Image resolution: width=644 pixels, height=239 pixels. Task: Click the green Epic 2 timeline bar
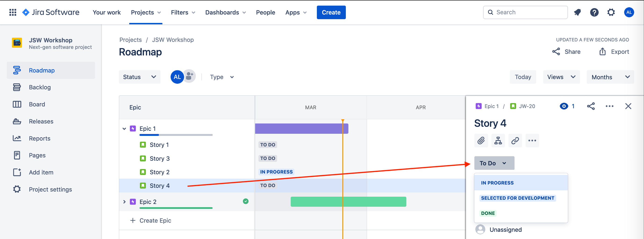tap(348, 202)
